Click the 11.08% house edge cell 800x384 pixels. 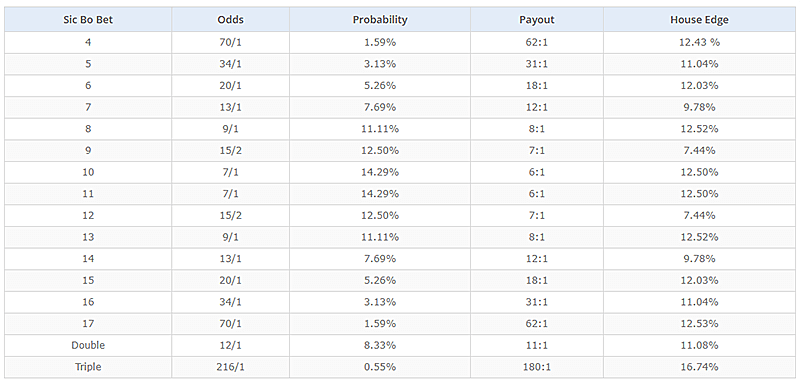point(699,345)
